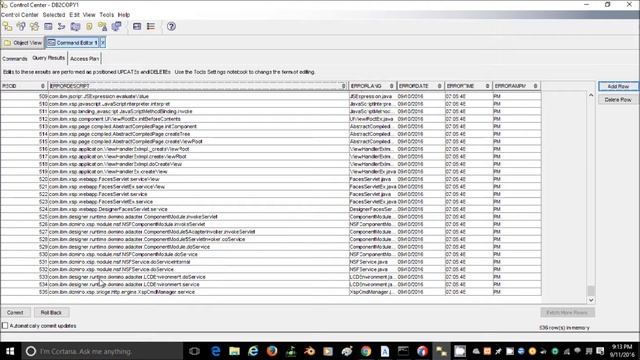Select row 520 FacesServlet.serviceView description
The height and width of the screenshot is (360, 640).
[x=198, y=179]
